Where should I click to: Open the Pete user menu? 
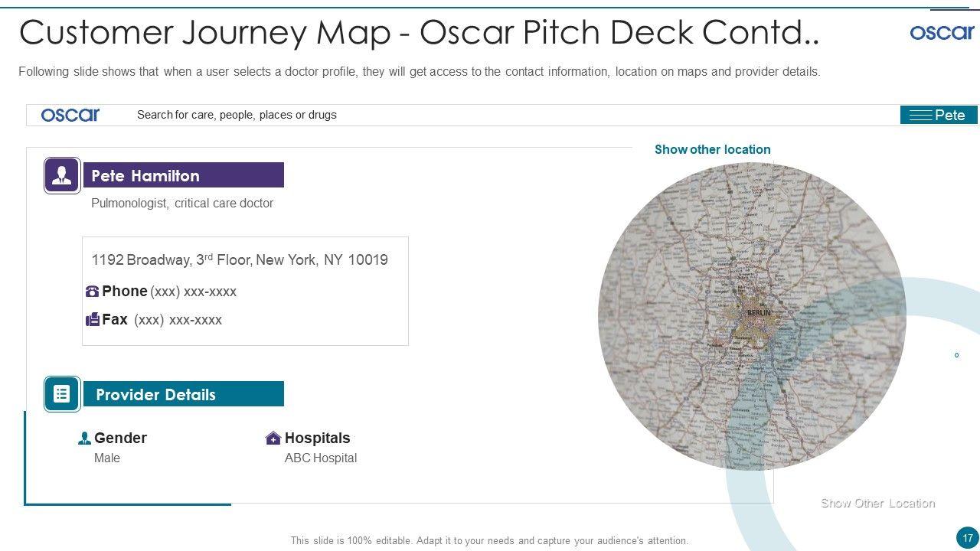pos(950,116)
